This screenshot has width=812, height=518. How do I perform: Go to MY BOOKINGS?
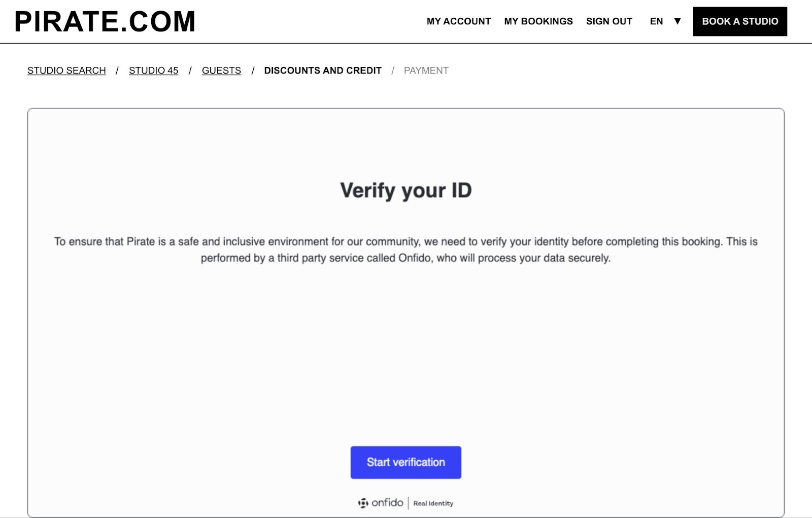tap(538, 21)
